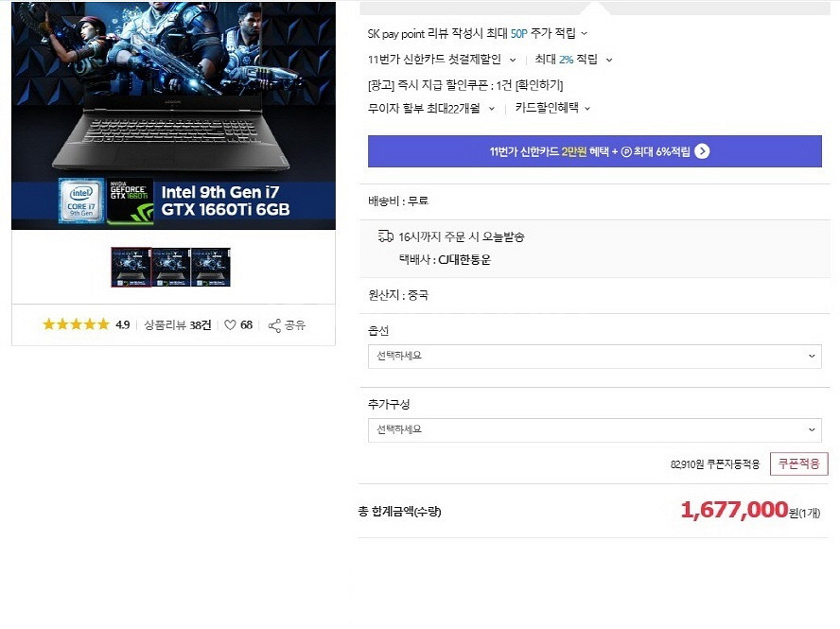Click the share icon next to 공유
The height and width of the screenshot is (629, 840).
[x=274, y=325]
